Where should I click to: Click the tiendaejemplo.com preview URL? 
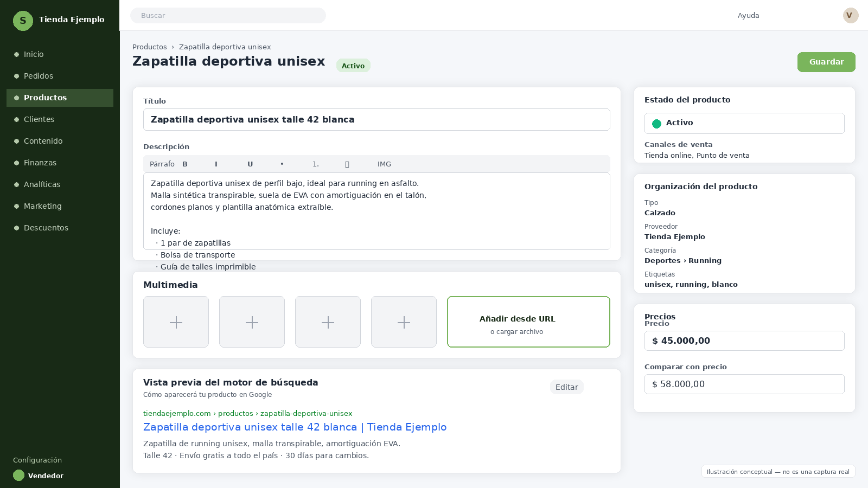click(x=247, y=413)
